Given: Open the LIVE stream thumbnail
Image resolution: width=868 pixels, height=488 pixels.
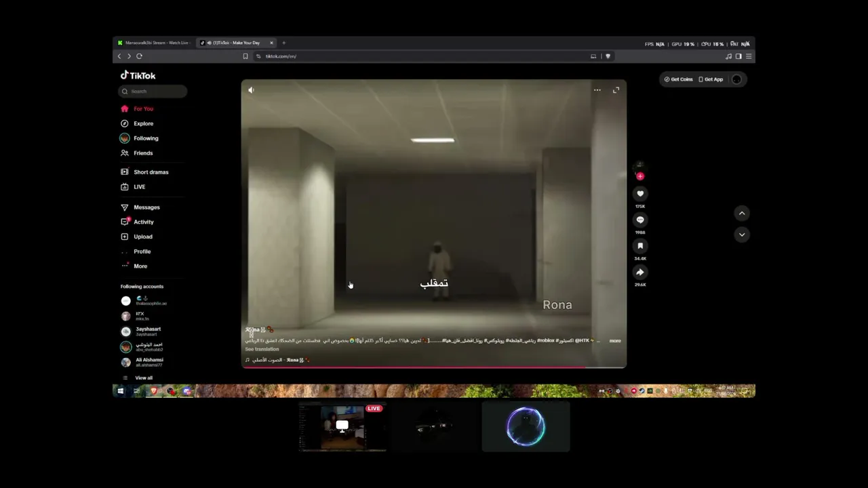Looking at the screenshot, I should tap(342, 427).
